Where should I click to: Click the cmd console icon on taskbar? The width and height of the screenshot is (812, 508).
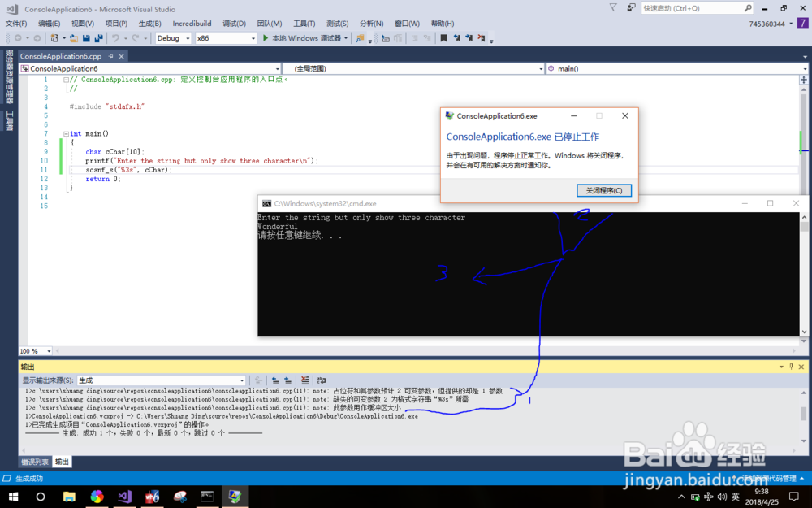tap(206, 497)
